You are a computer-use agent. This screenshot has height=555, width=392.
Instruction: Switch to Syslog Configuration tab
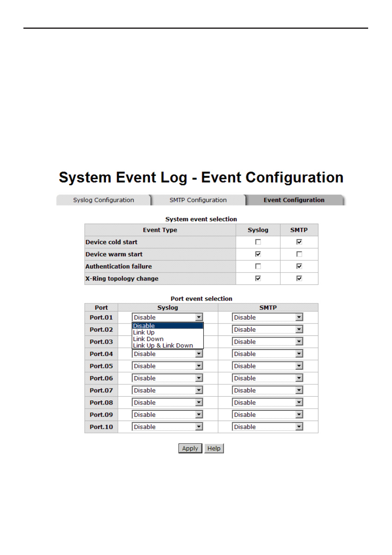point(104,200)
